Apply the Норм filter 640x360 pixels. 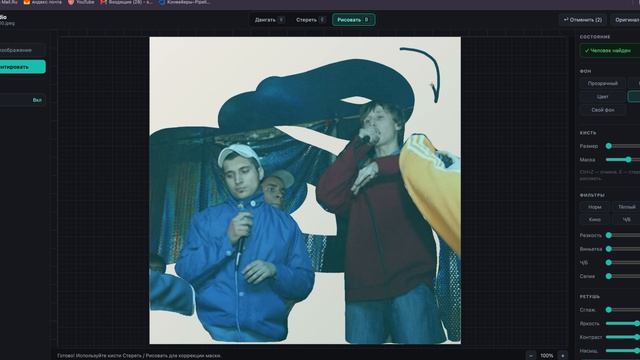pos(594,207)
